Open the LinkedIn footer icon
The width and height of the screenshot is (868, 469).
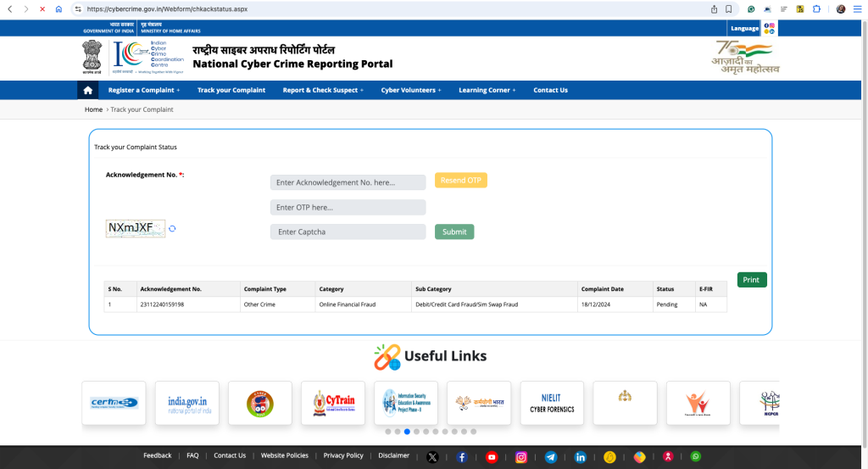(x=581, y=457)
